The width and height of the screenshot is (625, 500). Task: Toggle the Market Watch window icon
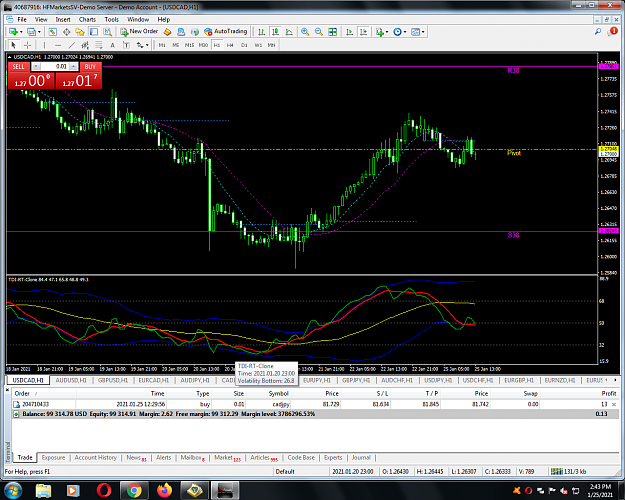pos(53,31)
